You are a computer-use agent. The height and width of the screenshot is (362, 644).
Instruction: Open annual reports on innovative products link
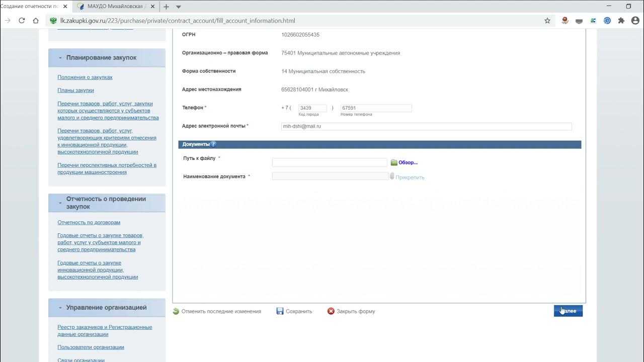pos(98,270)
